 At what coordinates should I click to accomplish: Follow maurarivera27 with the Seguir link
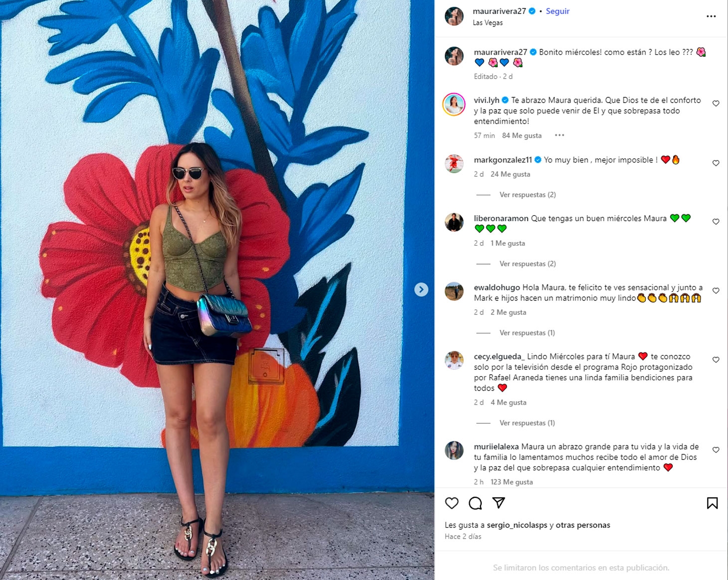pos(557,11)
